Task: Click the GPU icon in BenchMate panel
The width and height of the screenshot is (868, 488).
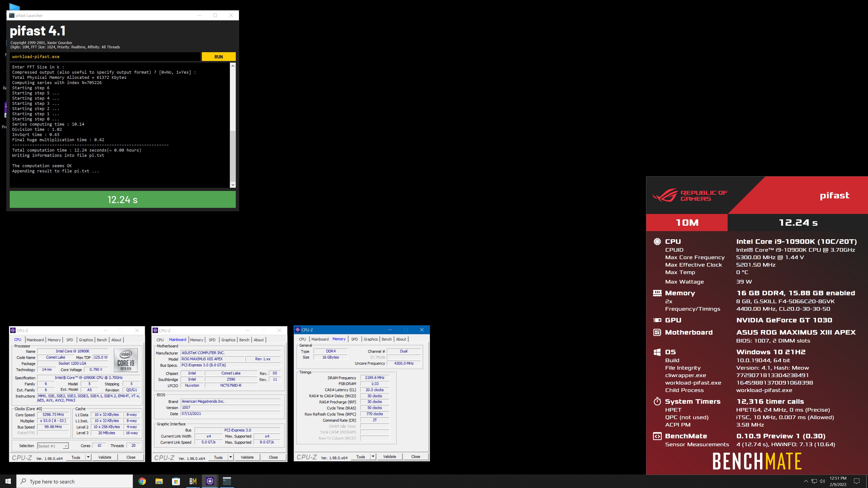Action: coord(657,320)
